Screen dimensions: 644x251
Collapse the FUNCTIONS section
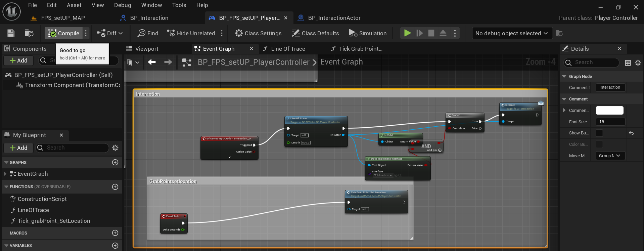point(6,187)
